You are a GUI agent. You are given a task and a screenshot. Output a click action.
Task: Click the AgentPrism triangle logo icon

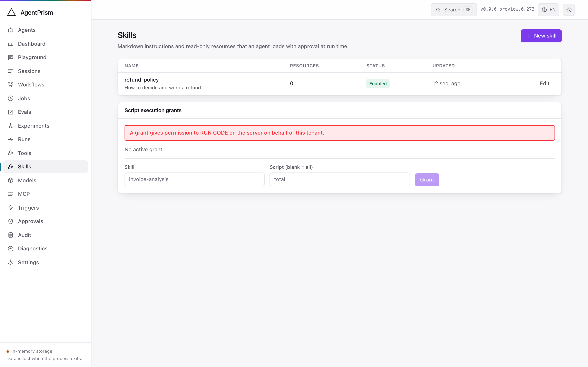pos(11,12)
